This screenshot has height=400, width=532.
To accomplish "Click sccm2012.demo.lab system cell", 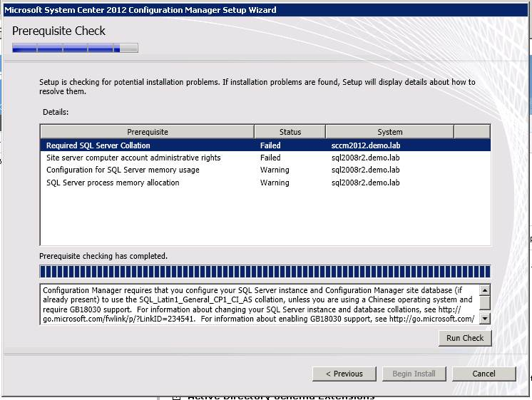I will [366, 145].
